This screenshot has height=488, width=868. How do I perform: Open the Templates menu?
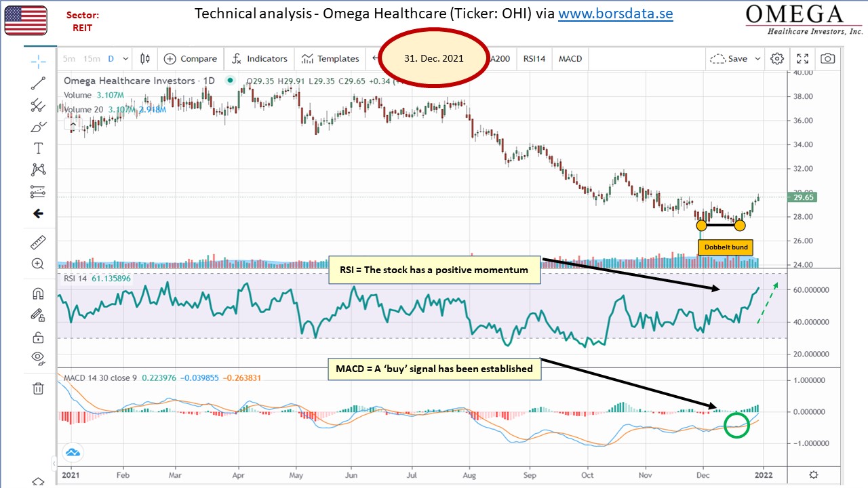coord(330,59)
